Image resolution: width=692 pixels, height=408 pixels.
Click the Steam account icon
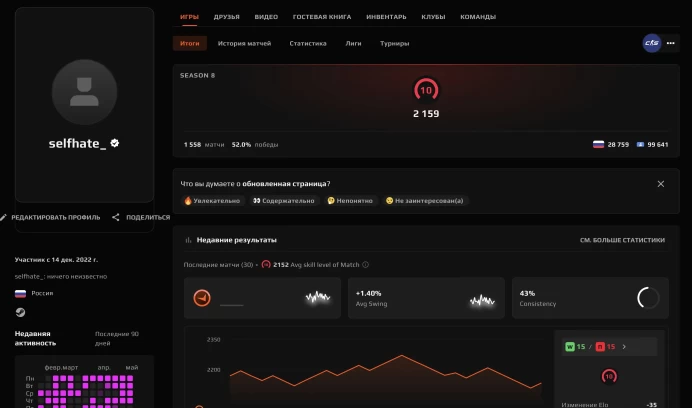click(x=20, y=312)
